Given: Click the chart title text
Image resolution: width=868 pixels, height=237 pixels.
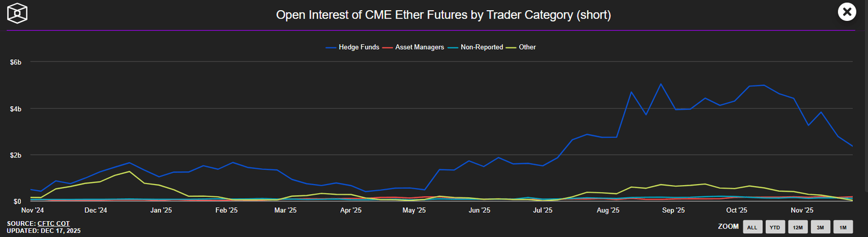Looking at the screenshot, I should tap(443, 15).
